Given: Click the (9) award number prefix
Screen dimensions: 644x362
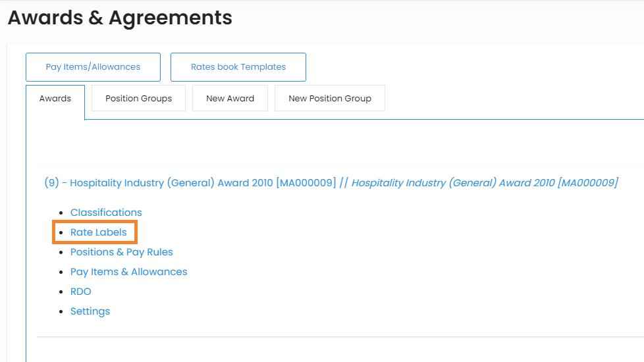Looking at the screenshot, I should tap(51, 183).
